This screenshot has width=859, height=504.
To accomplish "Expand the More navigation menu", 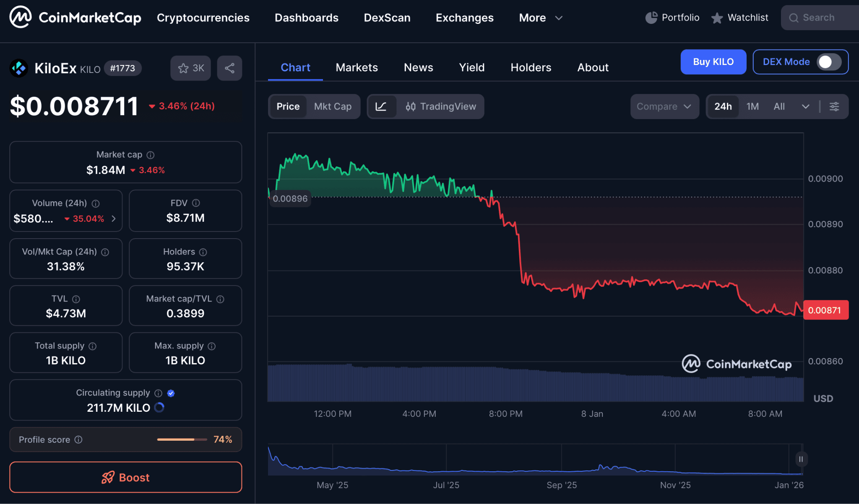I will [x=540, y=18].
